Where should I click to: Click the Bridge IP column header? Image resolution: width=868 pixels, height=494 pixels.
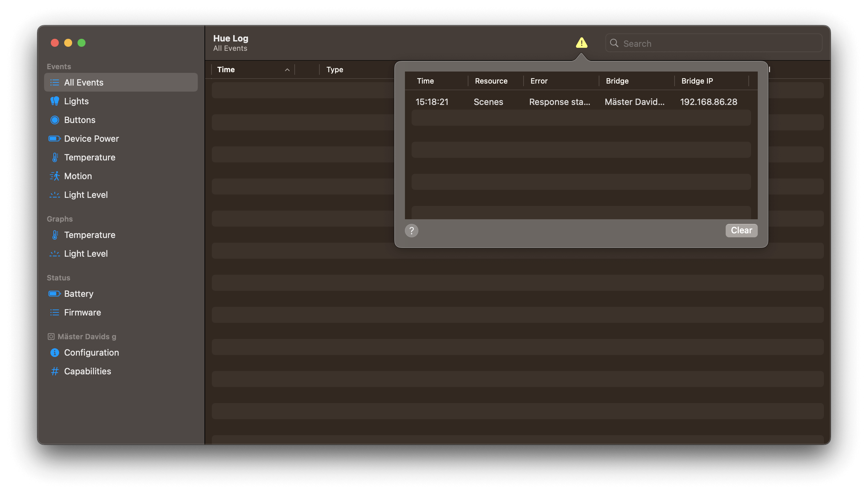click(697, 81)
